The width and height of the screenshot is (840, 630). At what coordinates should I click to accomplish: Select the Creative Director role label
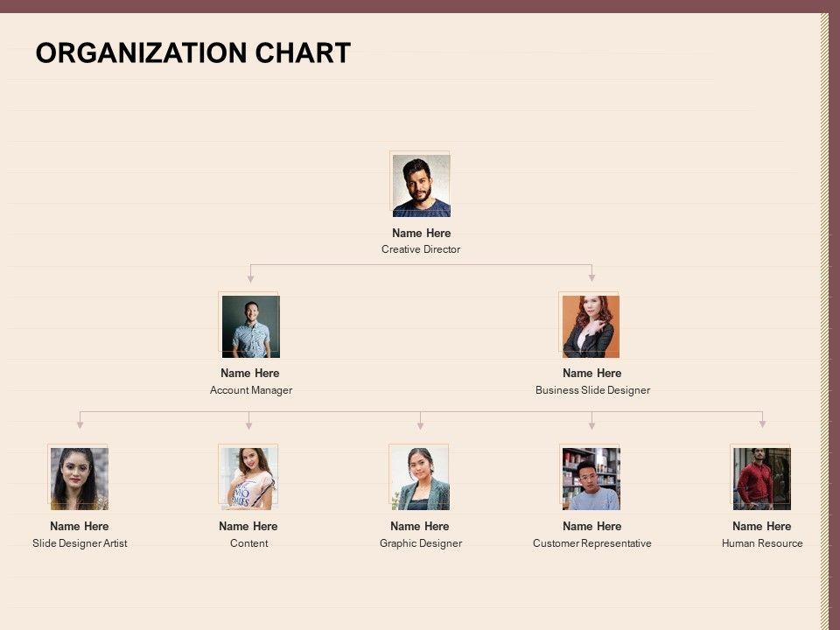421,249
